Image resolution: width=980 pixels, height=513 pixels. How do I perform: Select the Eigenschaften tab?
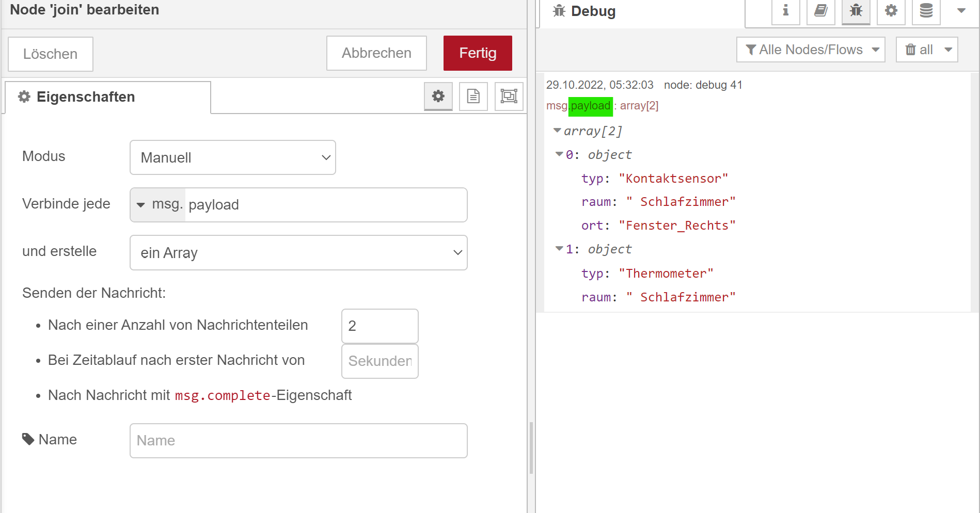108,97
